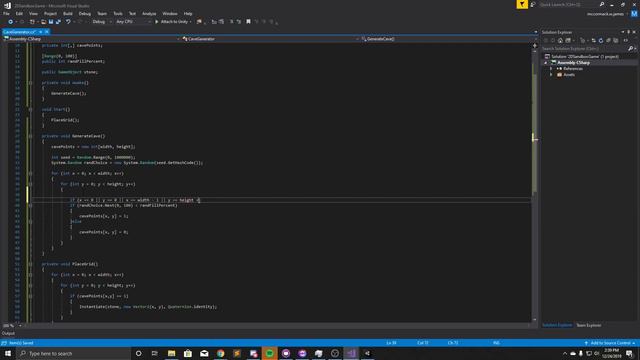Viewport: 640px width, 360px height.
Task: Click the Save All toolbar icon
Action: pyautogui.click(x=58, y=22)
